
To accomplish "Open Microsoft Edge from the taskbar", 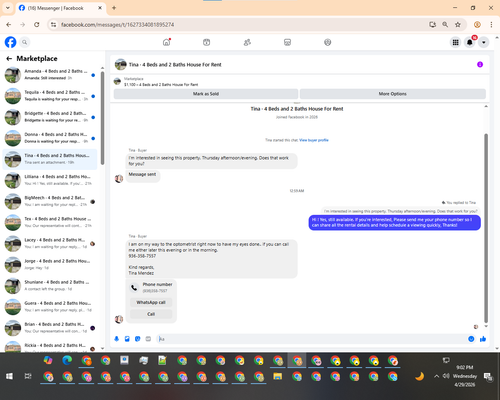I will tap(67, 360).
